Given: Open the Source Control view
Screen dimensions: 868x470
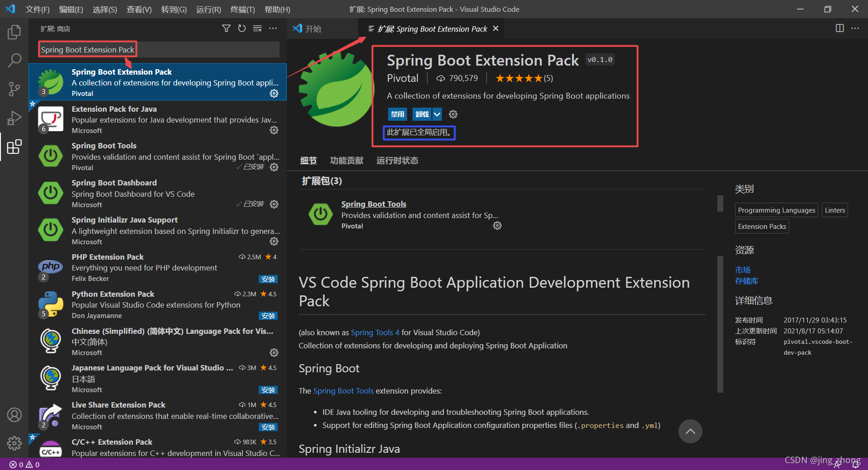Looking at the screenshot, I should 14,89.
